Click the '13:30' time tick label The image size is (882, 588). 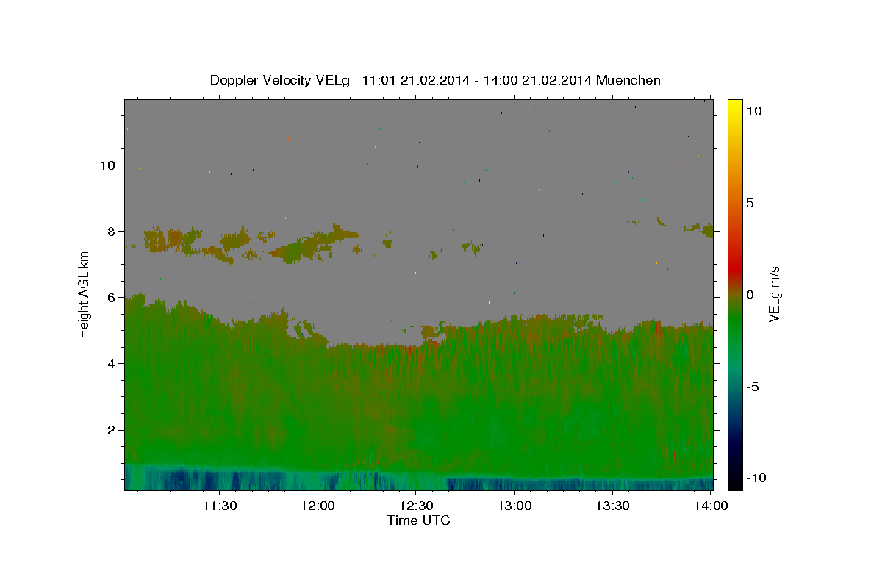coord(612,506)
